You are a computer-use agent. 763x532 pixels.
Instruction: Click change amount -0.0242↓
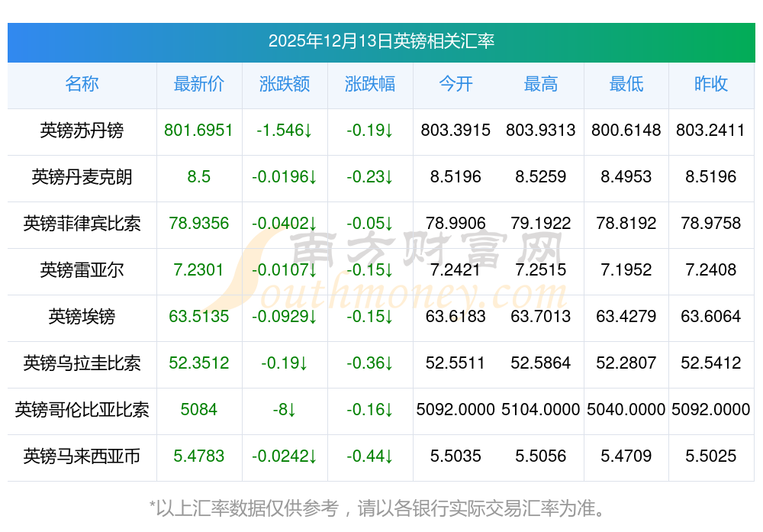(284, 456)
